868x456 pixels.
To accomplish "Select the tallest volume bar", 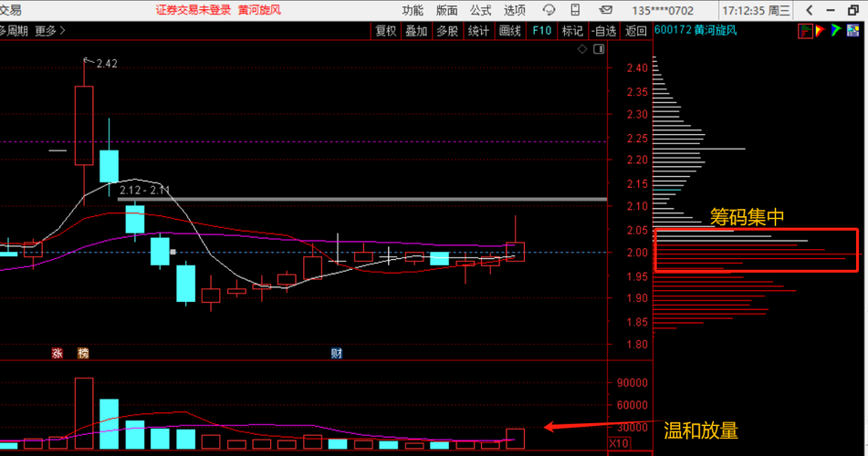I will coord(84,413).
